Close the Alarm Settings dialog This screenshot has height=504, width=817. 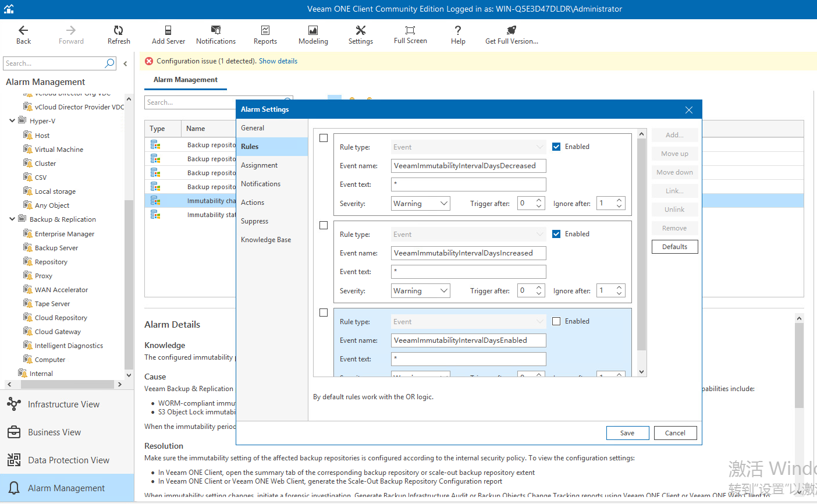[689, 109]
